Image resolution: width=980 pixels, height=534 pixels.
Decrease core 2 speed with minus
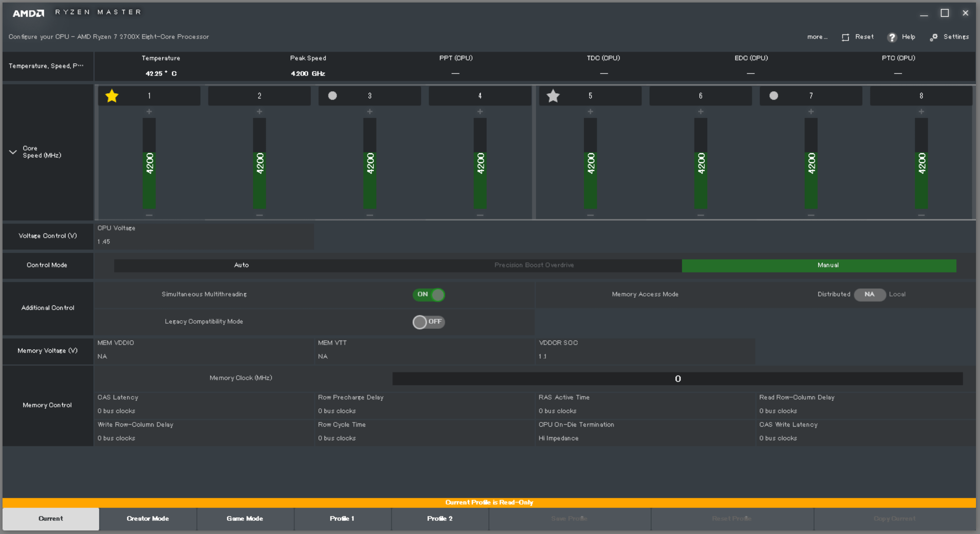(259, 215)
